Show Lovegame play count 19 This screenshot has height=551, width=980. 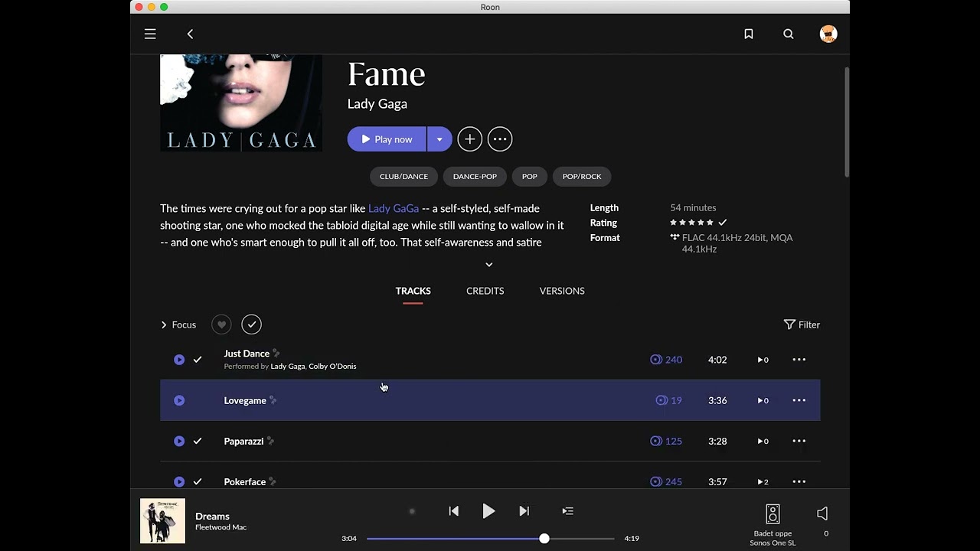click(x=669, y=400)
